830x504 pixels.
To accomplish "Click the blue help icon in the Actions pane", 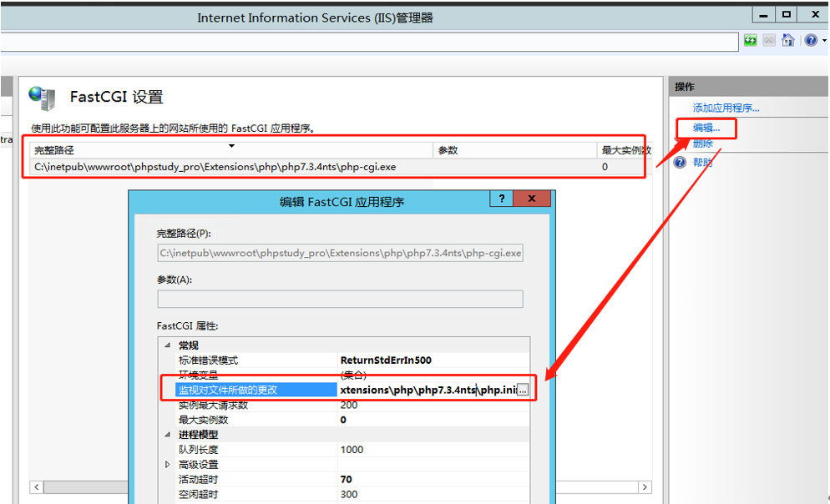I will pos(681,163).
